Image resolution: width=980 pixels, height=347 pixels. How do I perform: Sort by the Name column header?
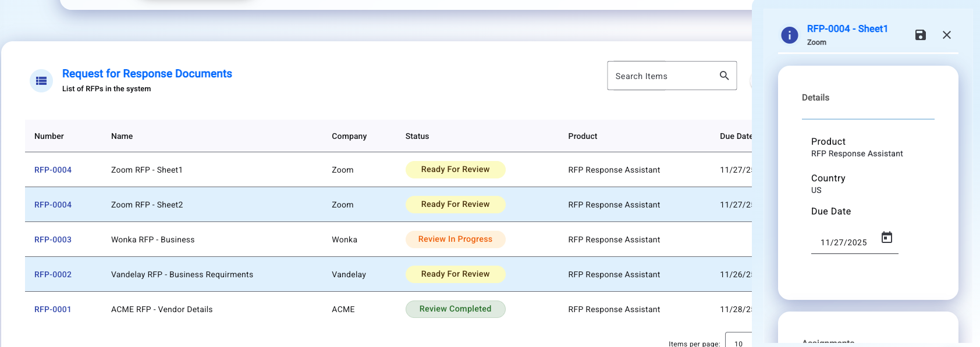click(x=122, y=136)
